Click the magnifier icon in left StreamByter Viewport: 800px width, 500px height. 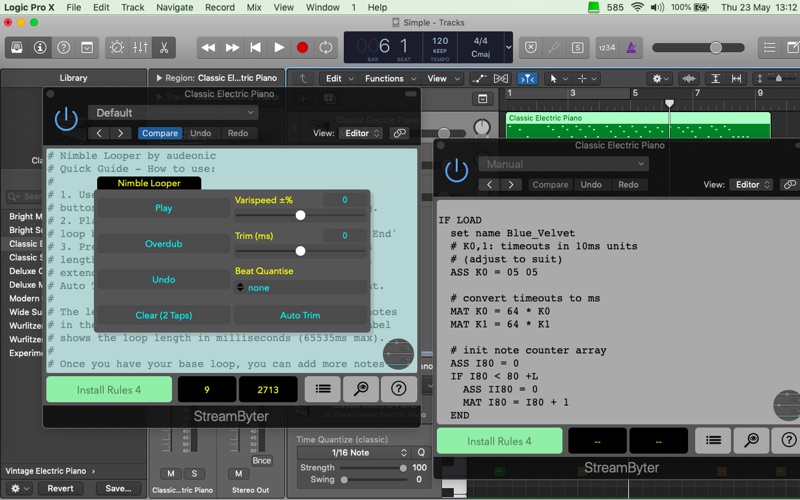pyautogui.click(x=361, y=389)
